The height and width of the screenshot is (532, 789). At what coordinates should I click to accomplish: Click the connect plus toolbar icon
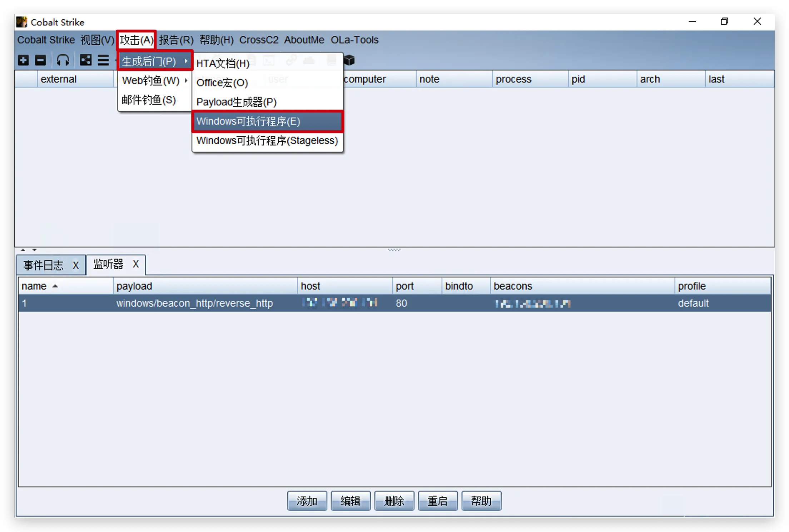coord(23,60)
